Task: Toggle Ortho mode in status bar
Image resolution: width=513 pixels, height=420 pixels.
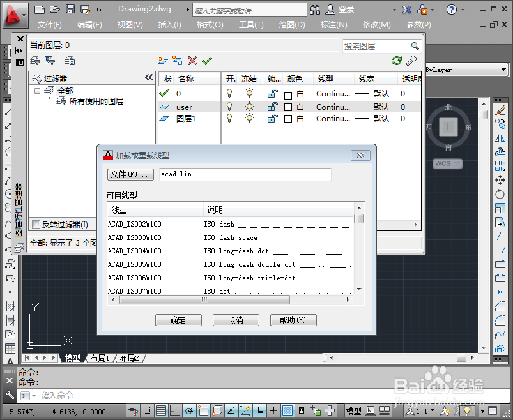Action: [x=174, y=410]
